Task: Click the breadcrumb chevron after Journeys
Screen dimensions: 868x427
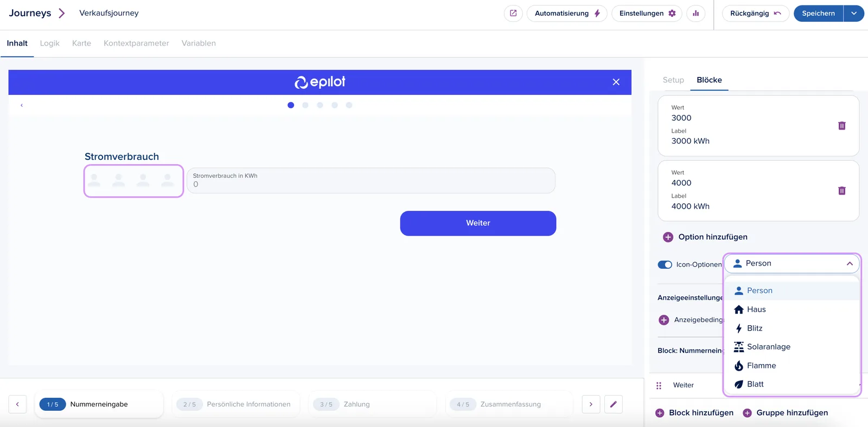Action: coord(61,13)
